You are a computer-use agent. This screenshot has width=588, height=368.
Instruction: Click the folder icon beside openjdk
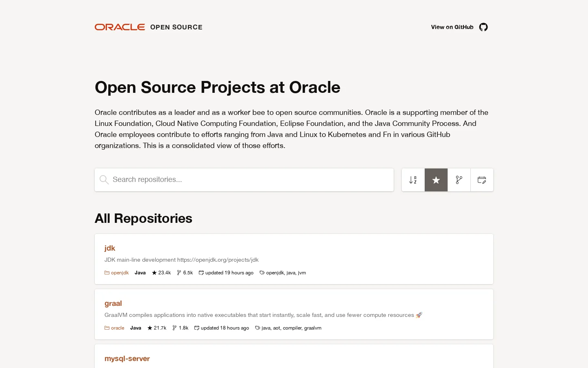(107, 273)
